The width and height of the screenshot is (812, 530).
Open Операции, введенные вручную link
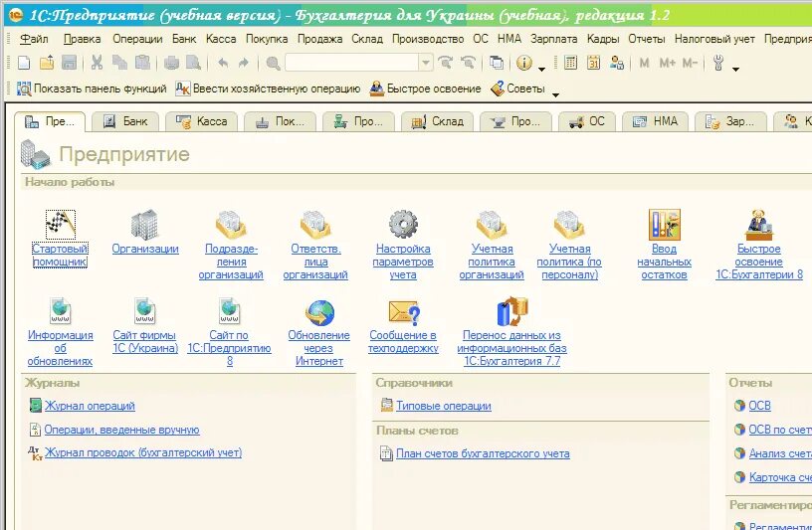tap(121, 430)
